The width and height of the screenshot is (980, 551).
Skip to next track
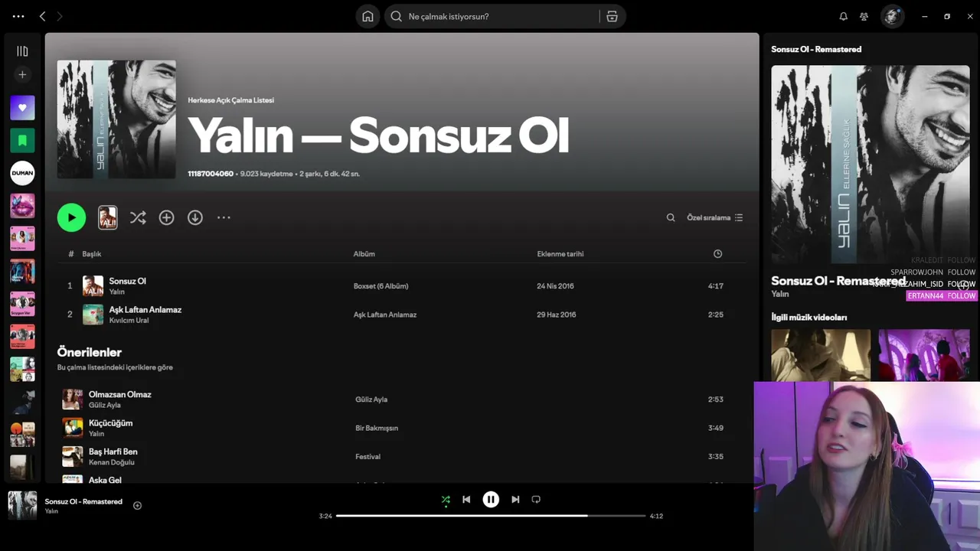(515, 500)
